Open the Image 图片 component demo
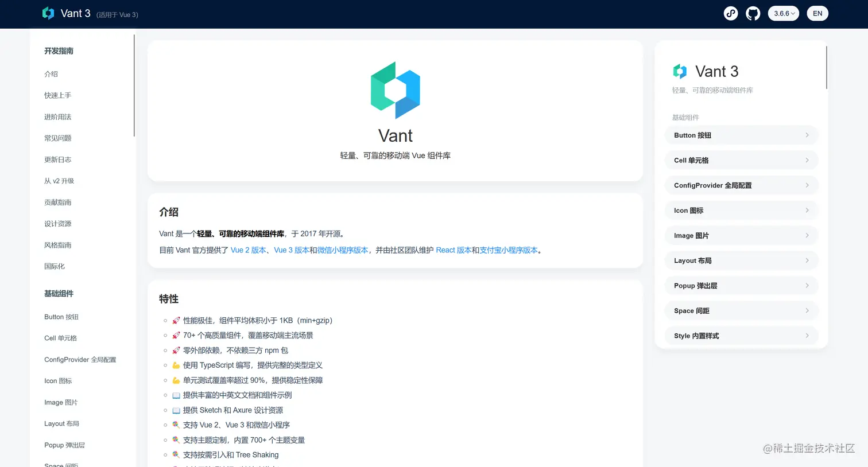868x467 pixels. click(741, 235)
